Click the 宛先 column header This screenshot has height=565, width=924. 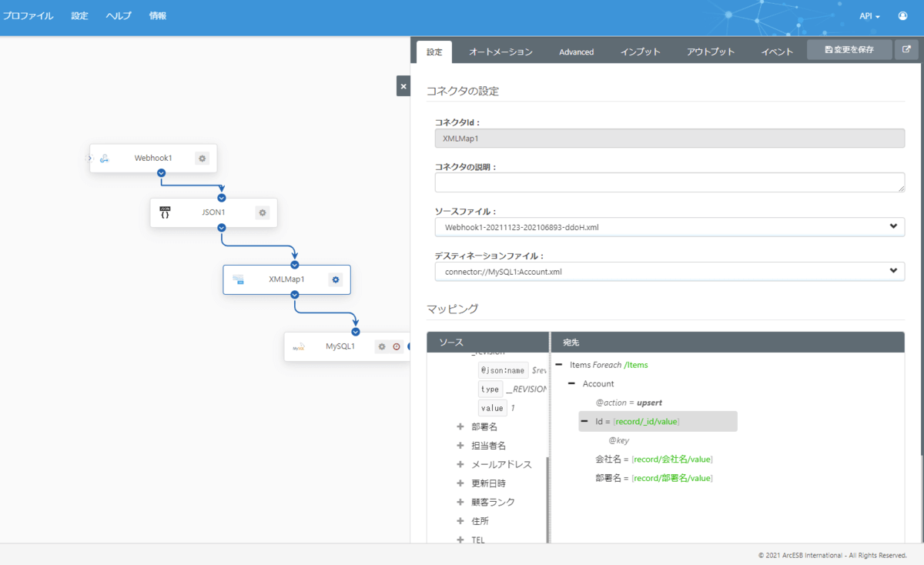click(728, 342)
